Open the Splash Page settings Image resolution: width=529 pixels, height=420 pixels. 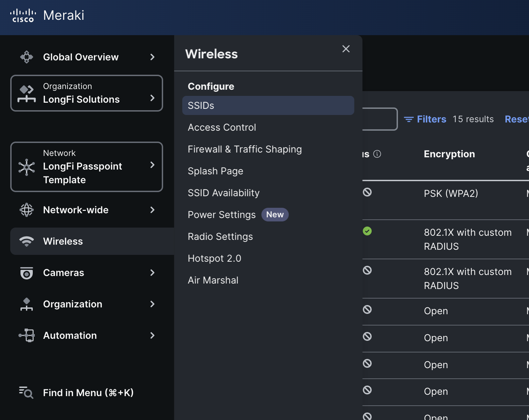click(x=215, y=171)
